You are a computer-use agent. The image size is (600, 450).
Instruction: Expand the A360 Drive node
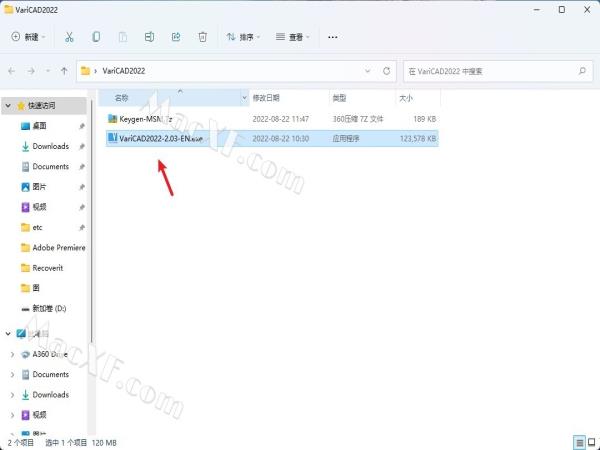point(13,354)
